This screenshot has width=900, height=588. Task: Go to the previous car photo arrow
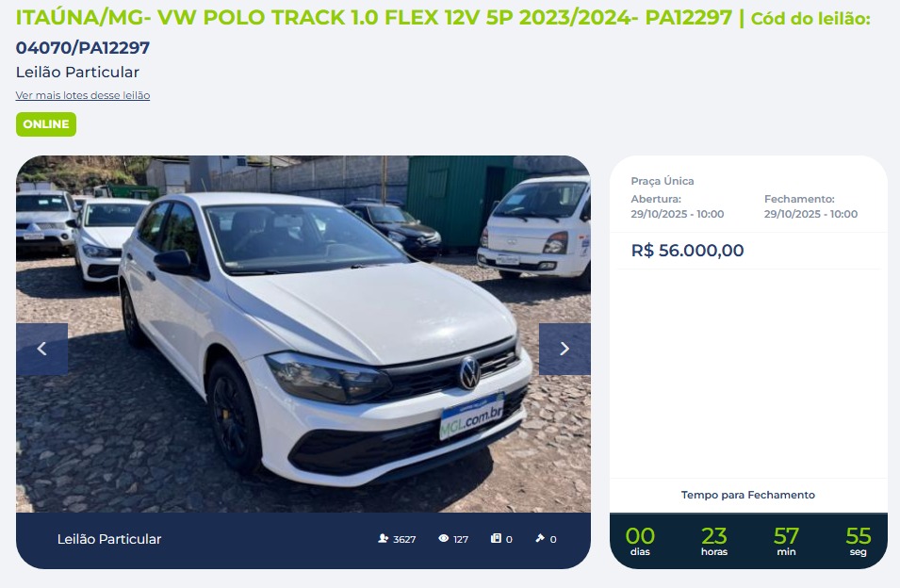coord(41,349)
